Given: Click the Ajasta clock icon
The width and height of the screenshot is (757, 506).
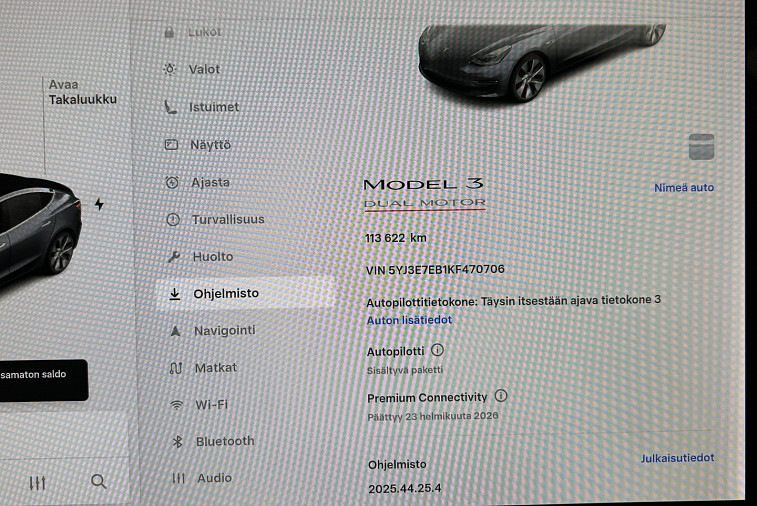Looking at the screenshot, I should tap(172, 182).
